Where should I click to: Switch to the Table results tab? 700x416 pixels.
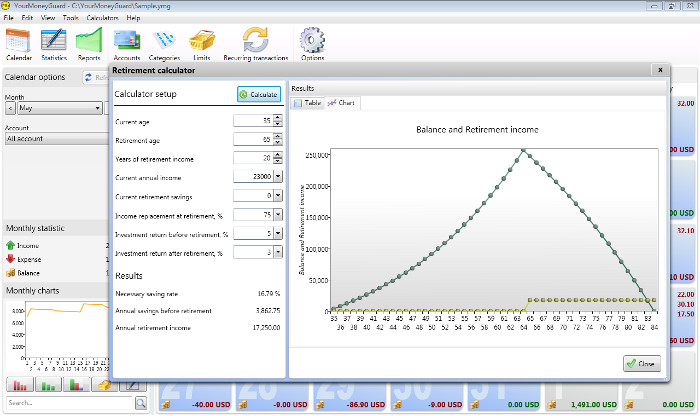307,103
